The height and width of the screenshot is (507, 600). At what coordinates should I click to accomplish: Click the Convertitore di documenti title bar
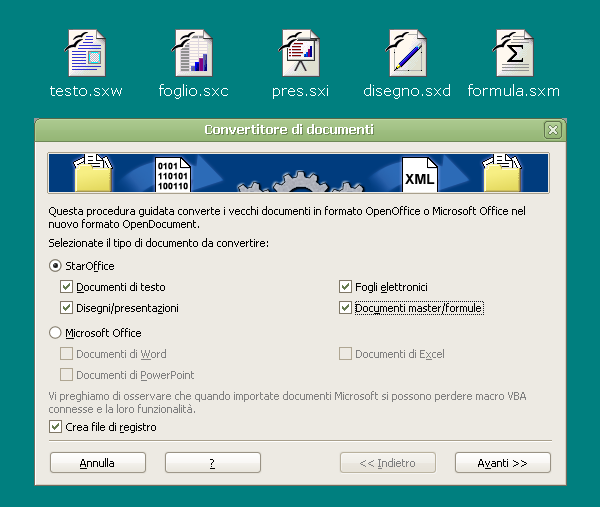289,130
